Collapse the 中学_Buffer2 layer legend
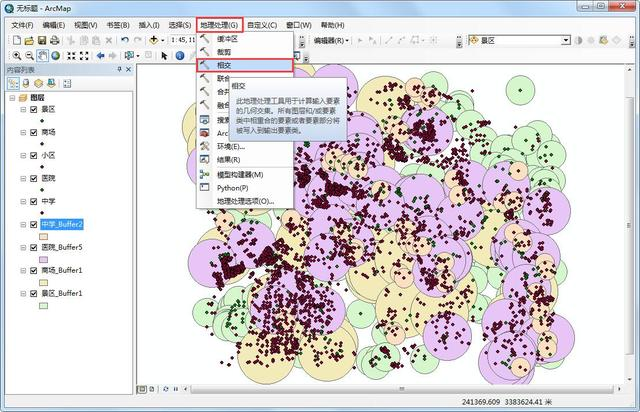 pos(23,225)
